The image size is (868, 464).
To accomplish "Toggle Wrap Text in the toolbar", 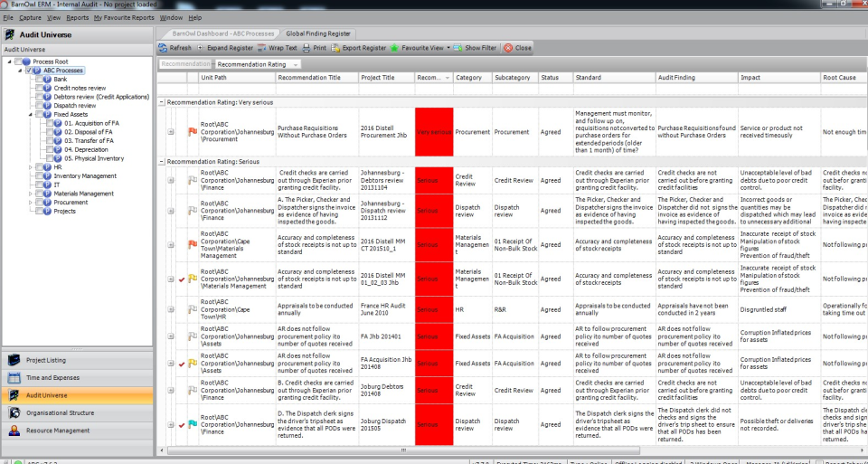I will click(262, 48).
